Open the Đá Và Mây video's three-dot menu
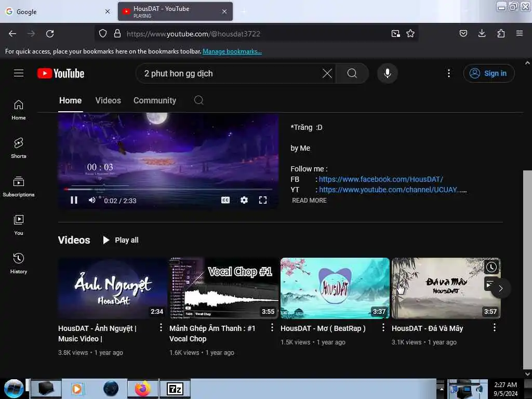 495,327
